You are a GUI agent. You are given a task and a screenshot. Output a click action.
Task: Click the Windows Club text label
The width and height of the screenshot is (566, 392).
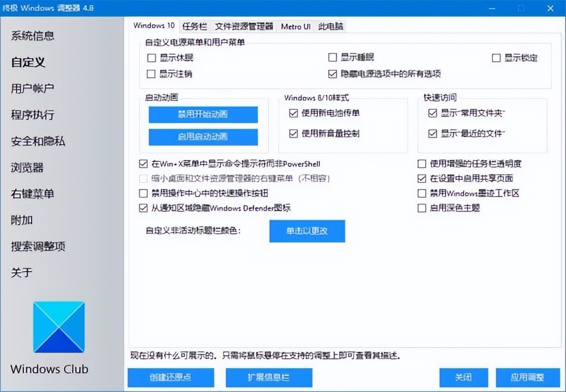click(50, 369)
